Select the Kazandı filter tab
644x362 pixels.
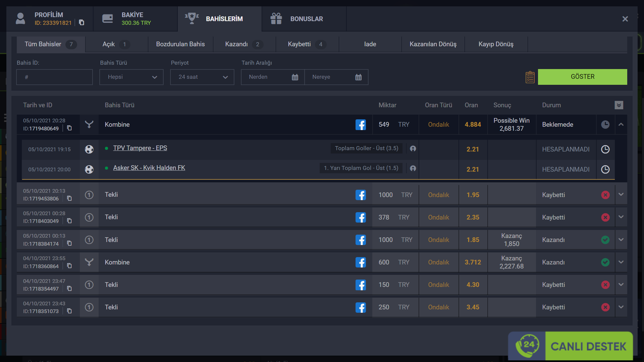point(244,44)
